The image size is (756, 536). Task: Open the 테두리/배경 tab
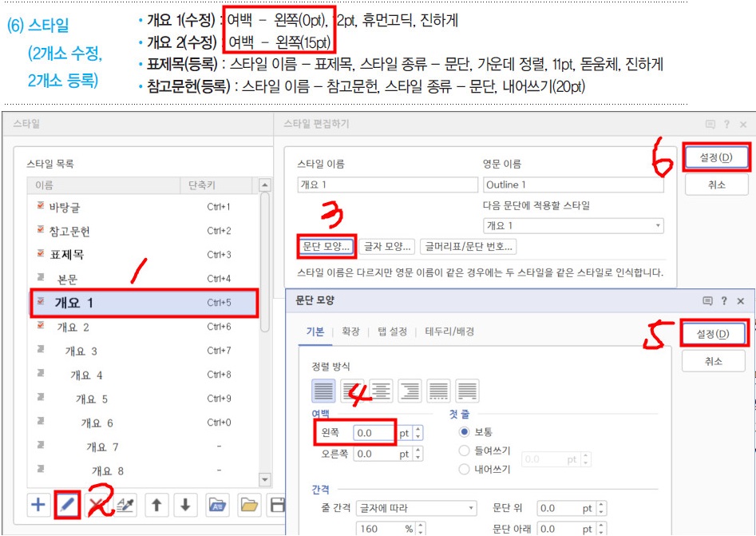click(x=449, y=332)
